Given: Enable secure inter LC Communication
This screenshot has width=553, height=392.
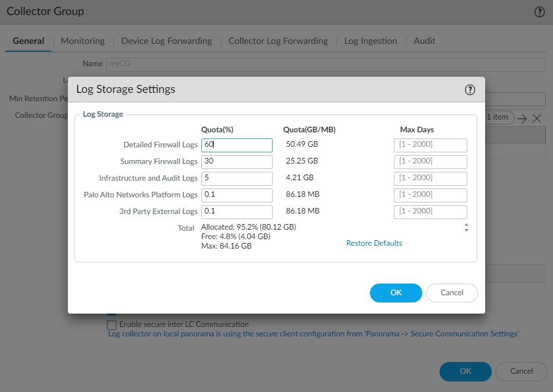Looking at the screenshot, I should 111,325.
